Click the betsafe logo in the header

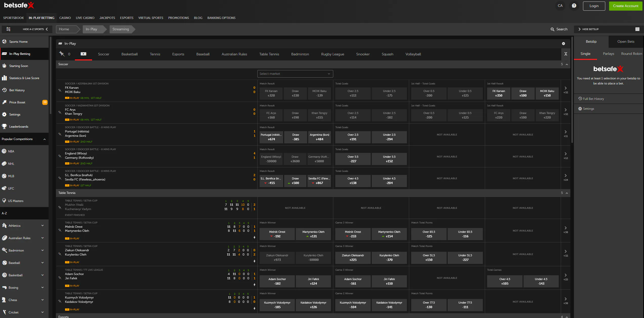[19, 5]
